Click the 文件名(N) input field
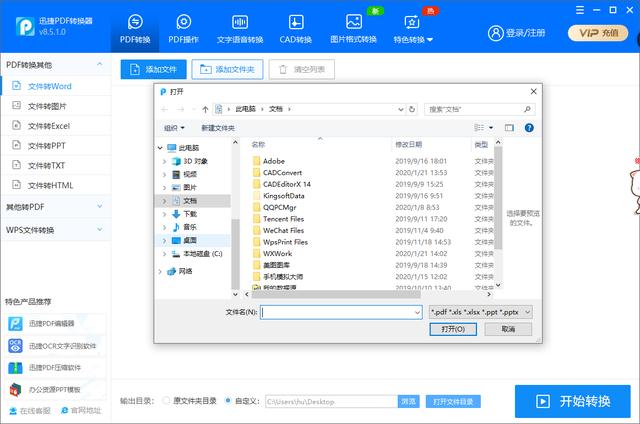 pos(341,312)
